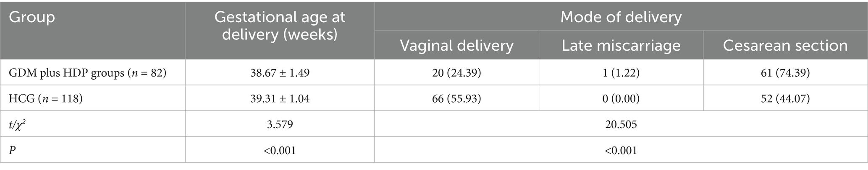Viewport: 868px width, 170px height.
Task: Select the "Gestational age at delivery (weeks)" header
Action: point(280,26)
